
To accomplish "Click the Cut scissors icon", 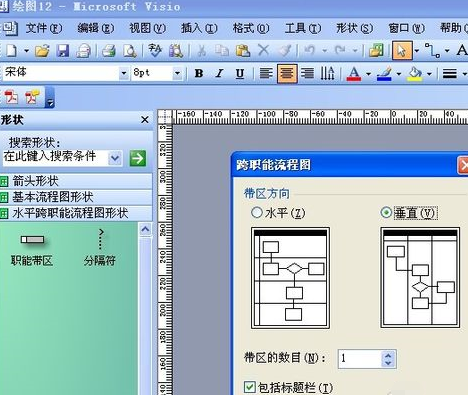I will tap(201, 51).
